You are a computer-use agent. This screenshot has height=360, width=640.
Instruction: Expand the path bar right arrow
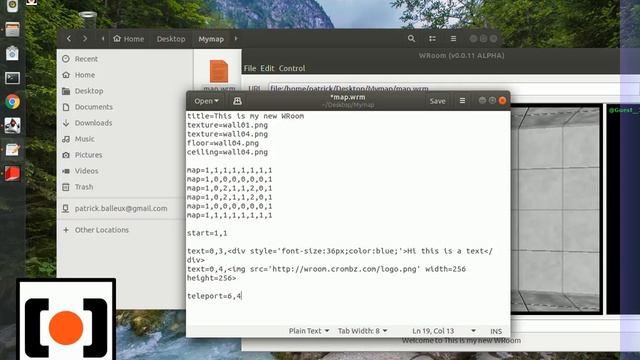click(236, 39)
